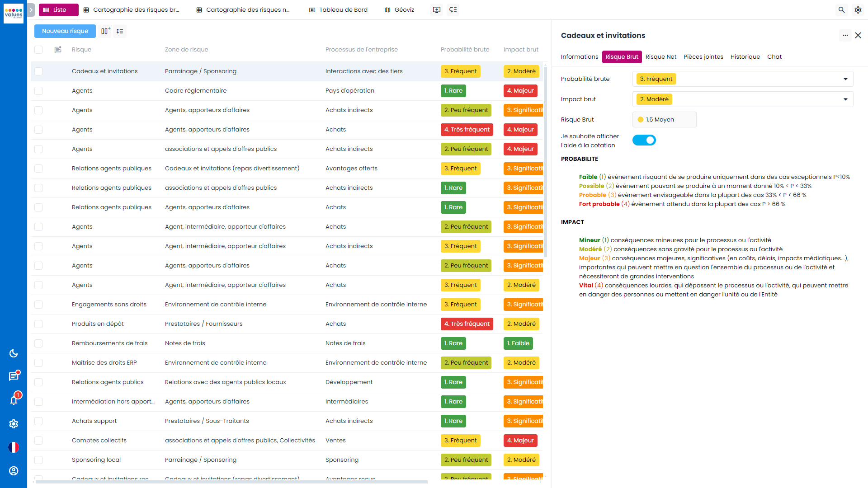Viewport: 868px width, 488px height.
Task: Toggle dark mode moon icon
Action: (x=14, y=353)
